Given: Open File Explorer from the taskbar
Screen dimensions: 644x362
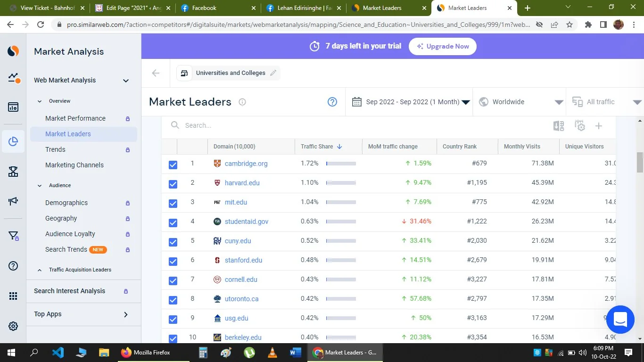Looking at the screenshot, I should point(104,352).
